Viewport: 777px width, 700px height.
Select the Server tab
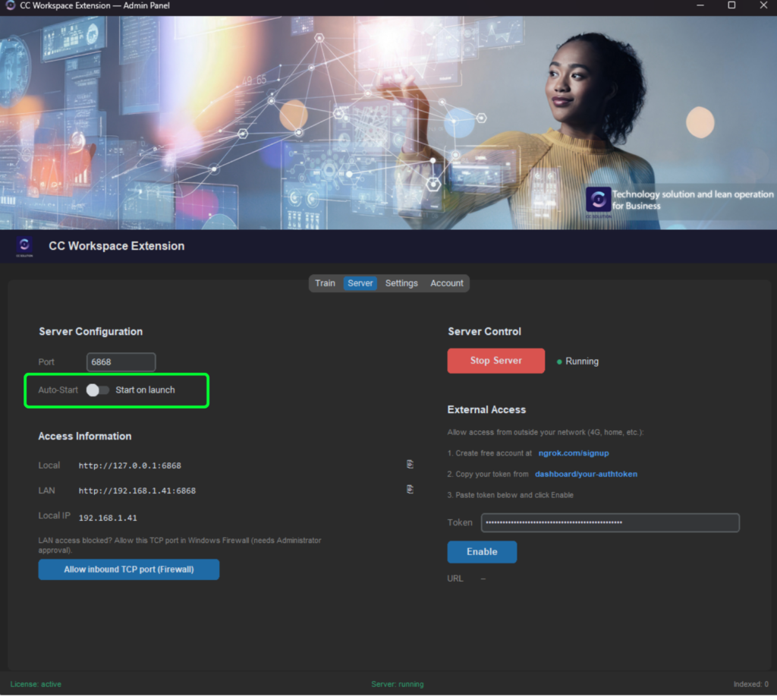[360, 283]
